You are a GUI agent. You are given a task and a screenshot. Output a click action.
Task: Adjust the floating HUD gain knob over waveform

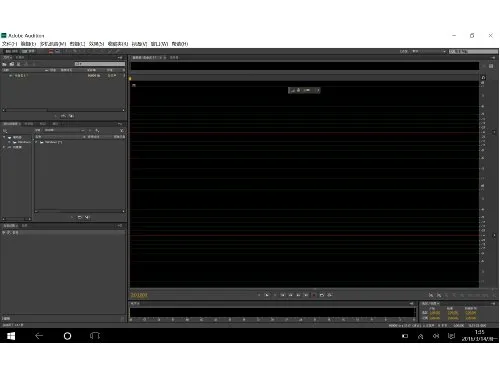coord(299,90)
